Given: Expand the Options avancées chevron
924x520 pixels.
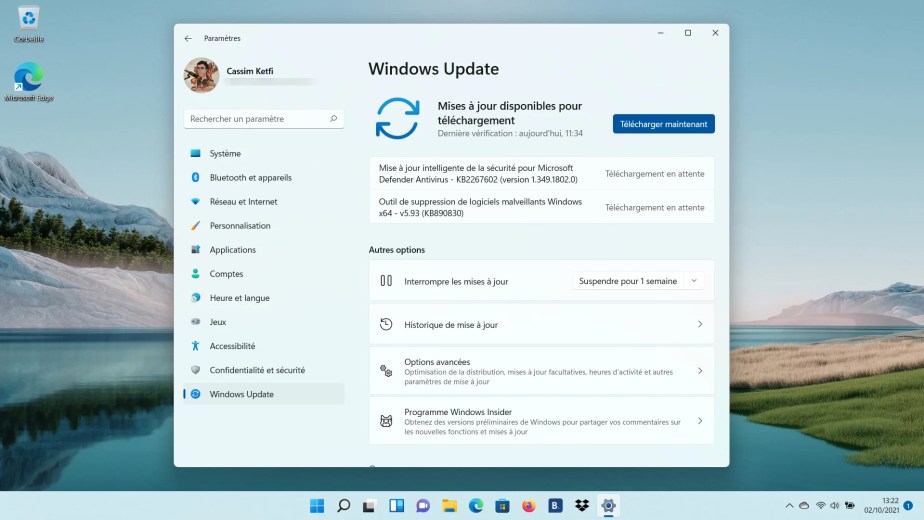Looking at the screenshot, I should coord(700,371).
